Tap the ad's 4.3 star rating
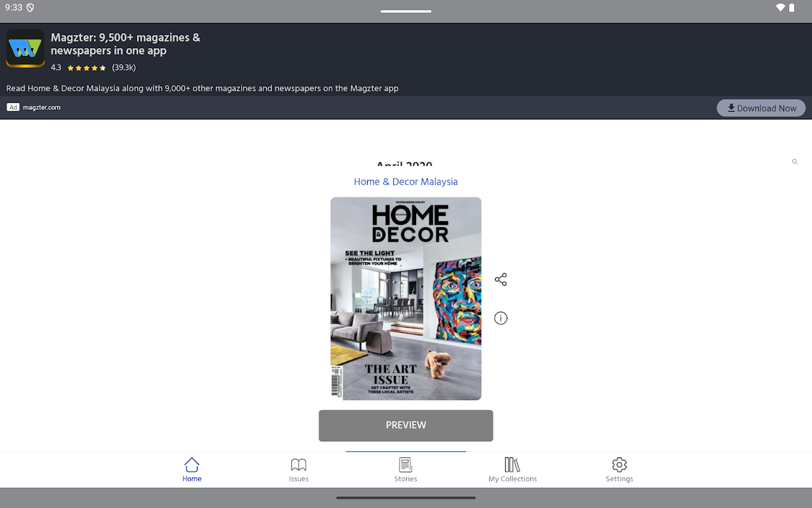 point(79,67)
